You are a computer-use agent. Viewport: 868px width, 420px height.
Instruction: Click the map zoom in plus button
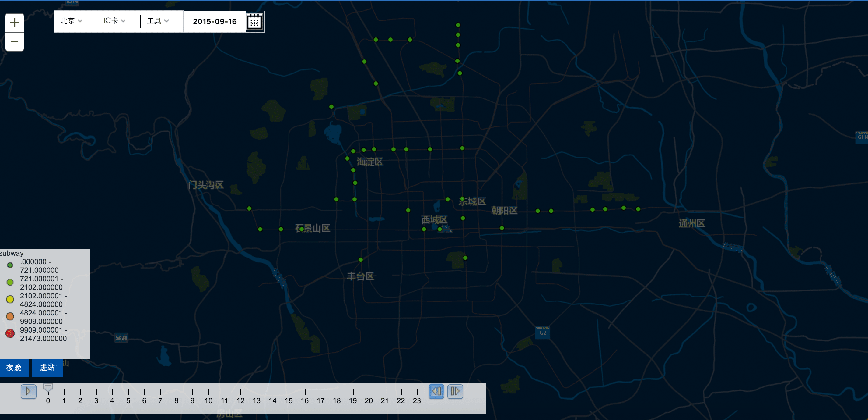15,23
